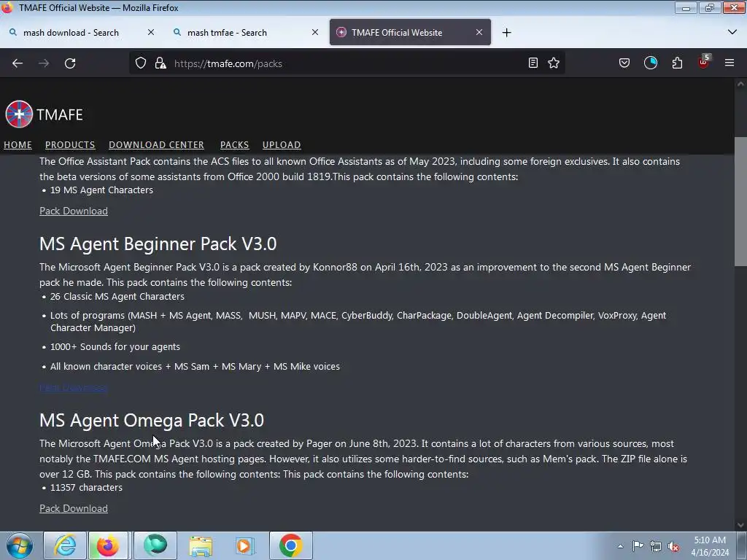Click Pack Download under Office Assistant Pack
747x560 pixels.
(x=74, y=211)
